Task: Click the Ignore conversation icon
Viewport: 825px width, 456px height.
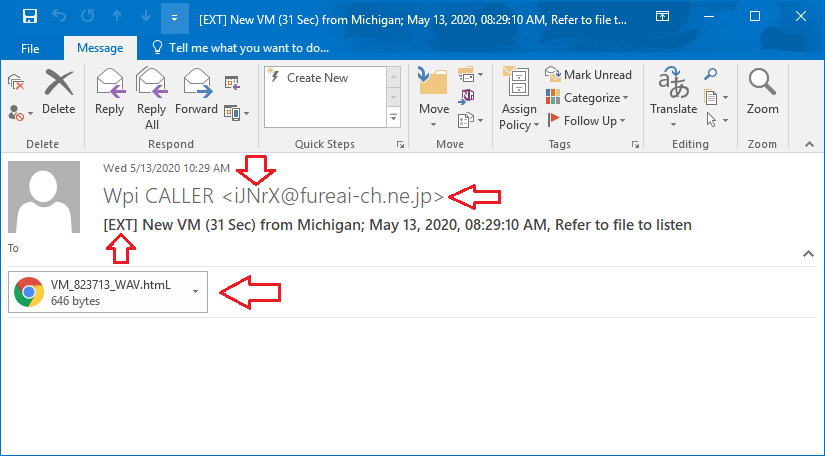Action: (x=17, y=82)
